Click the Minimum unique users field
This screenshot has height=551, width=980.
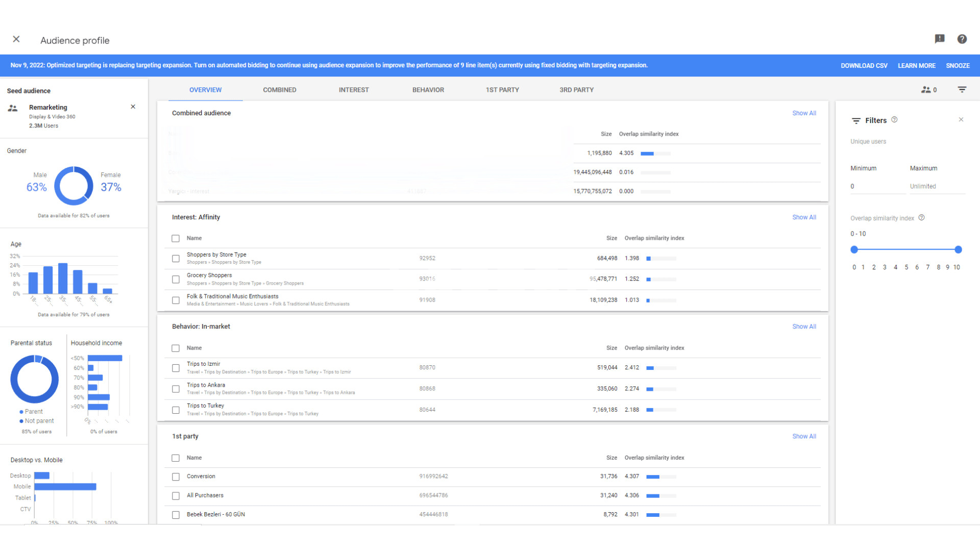click(877, 187)
